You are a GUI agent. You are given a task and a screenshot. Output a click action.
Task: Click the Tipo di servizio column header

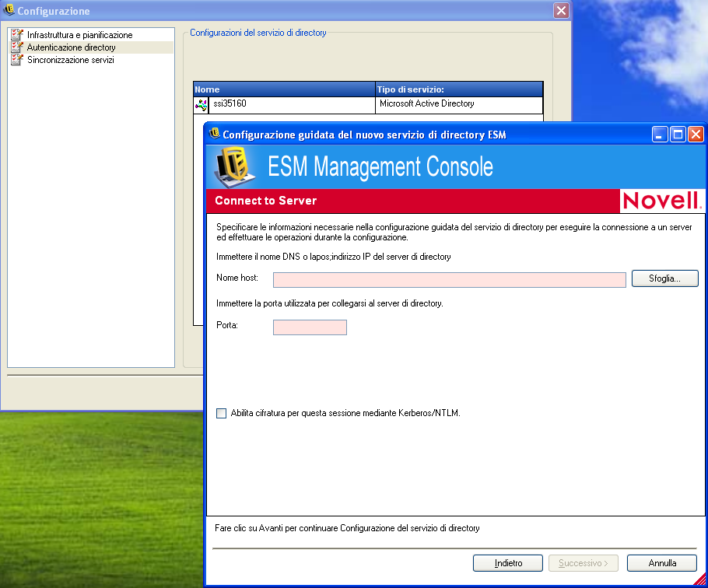[x=459, y=89]
